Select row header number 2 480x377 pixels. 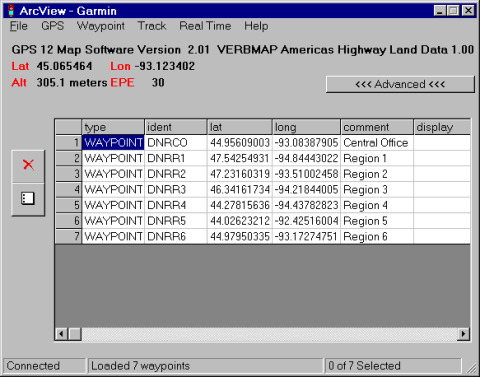[68, 158]
